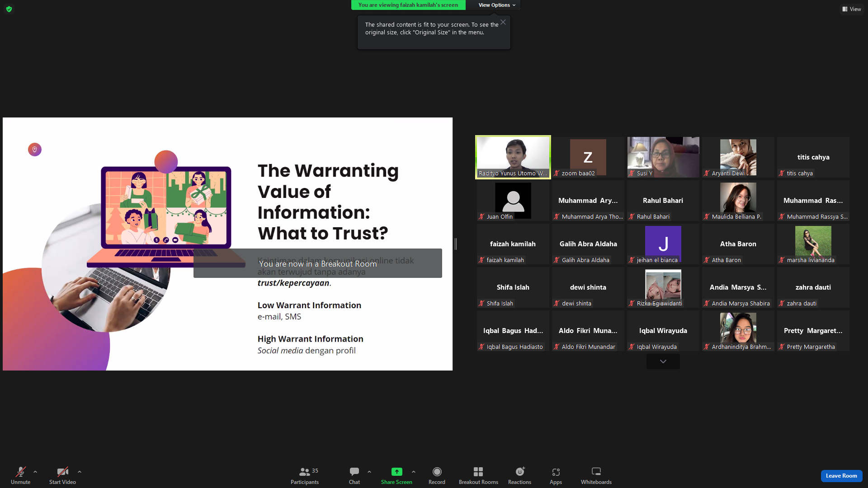Image resolution: width=868 pixels, height=488 pixels.
Task: Select zahra dauti's participant tile
Action: (x=813, y=287)
